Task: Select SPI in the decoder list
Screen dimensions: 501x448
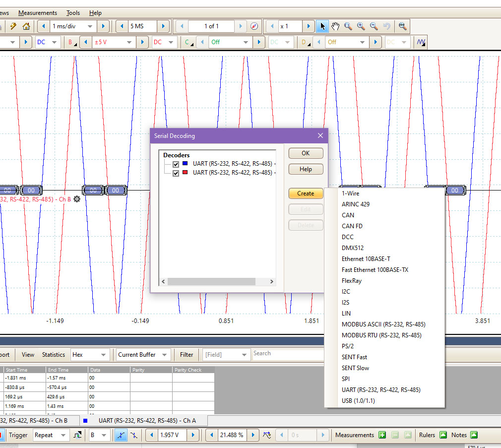Action: [x=346, y=379]
